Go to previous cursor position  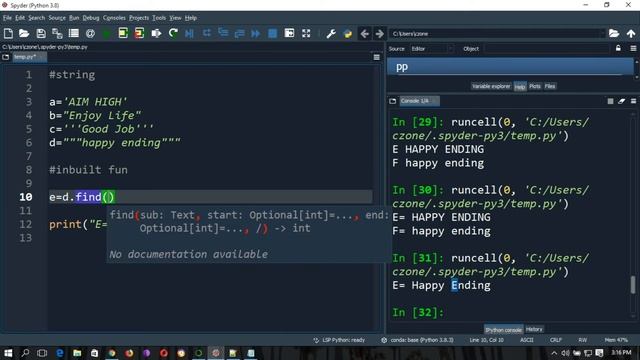point(364,33)
